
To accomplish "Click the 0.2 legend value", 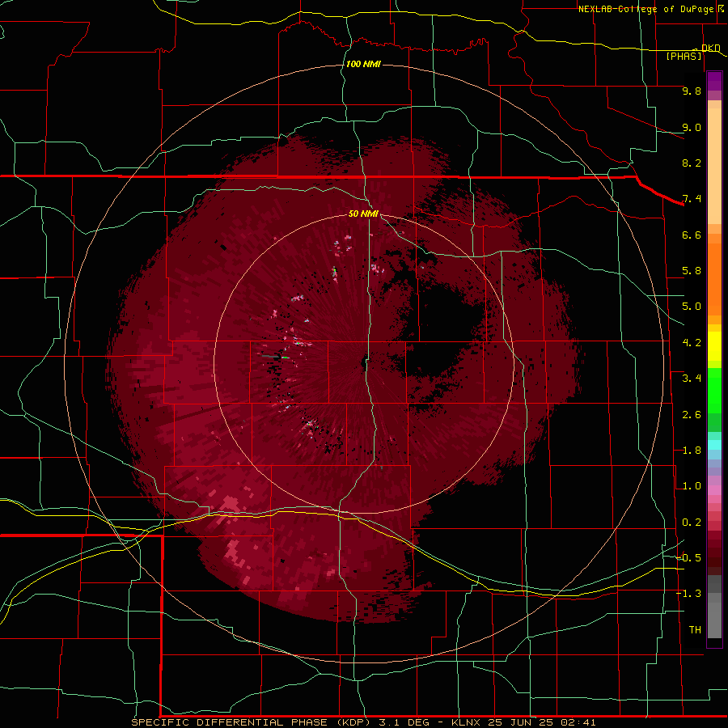I will click(692, 523).
